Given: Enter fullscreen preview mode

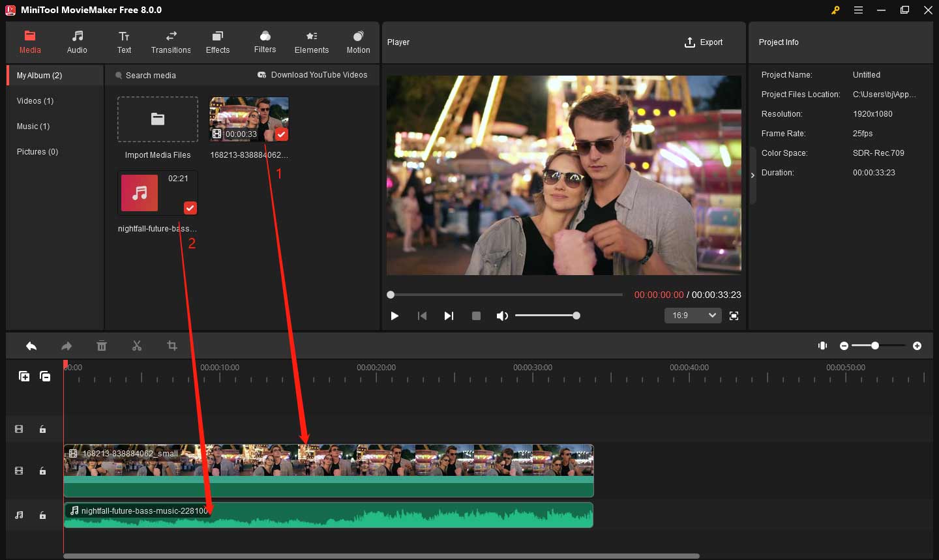Looking at the screenshot, I should pyautogui.click(x=734, y=316).
